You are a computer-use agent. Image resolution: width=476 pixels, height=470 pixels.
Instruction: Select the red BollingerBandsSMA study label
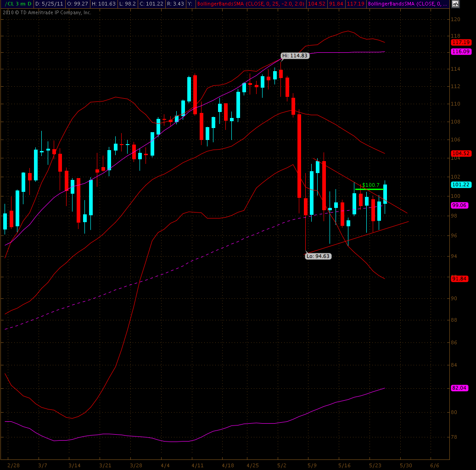250,4
